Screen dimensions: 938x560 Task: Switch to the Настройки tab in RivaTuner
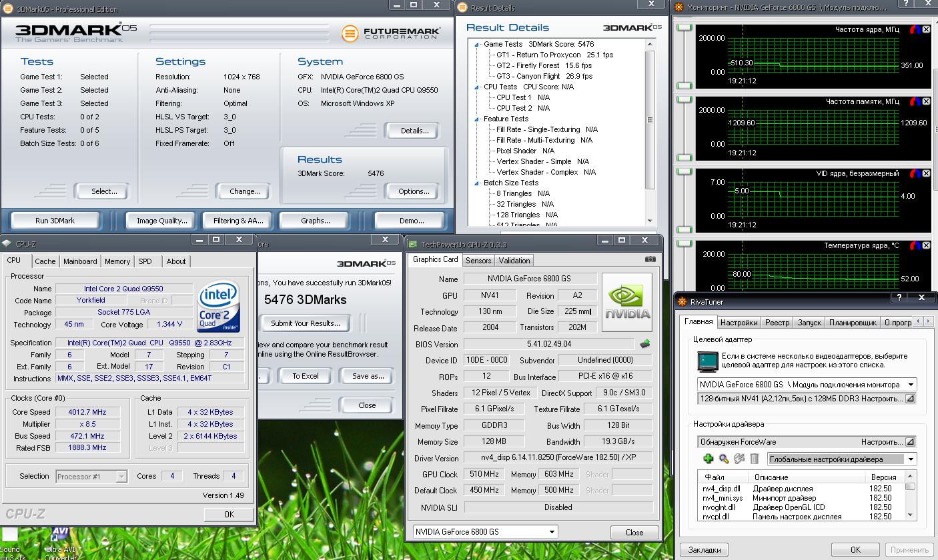click(739, 323)
